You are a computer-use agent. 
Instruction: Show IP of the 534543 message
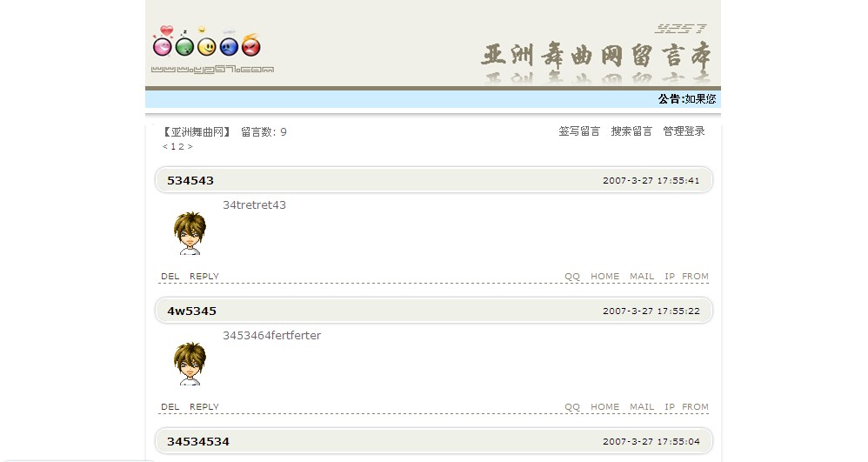pyautogui.click(x=670, y=277)
